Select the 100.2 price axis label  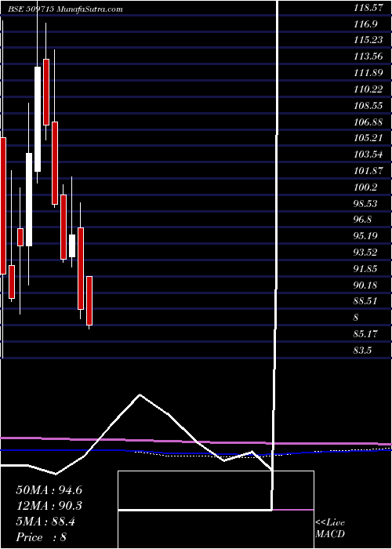365,187
